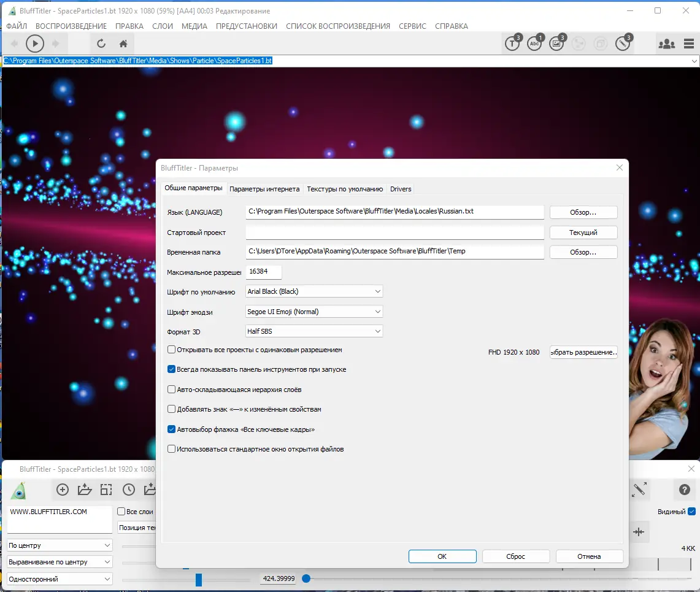Confirm settings with OK
This screenshot has height=592, width=700.
[442, 556]
